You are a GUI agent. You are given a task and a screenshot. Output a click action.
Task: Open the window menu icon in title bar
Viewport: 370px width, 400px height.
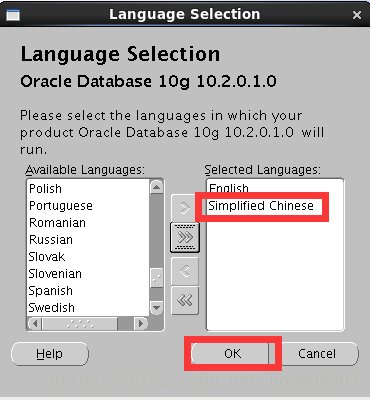(x=13, y=15)
